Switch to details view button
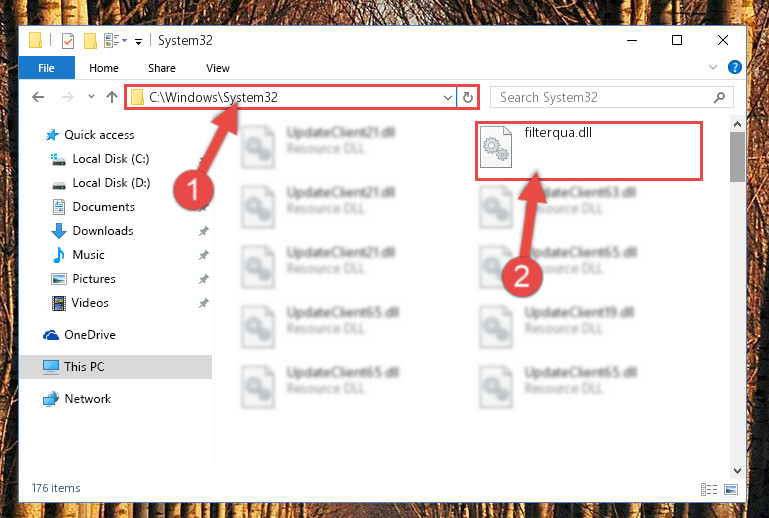 pos(709,489)
